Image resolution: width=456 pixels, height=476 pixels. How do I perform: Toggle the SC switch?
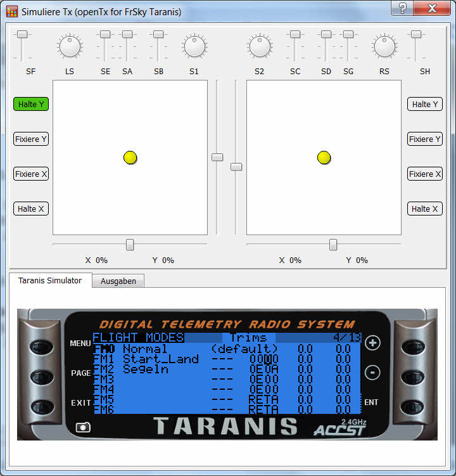coord(295,34)
